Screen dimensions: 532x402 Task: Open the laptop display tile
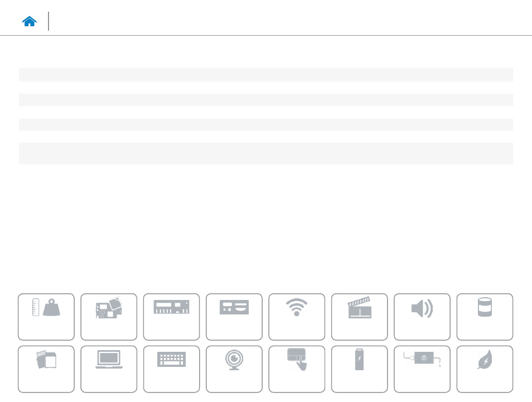click(109, 369)
